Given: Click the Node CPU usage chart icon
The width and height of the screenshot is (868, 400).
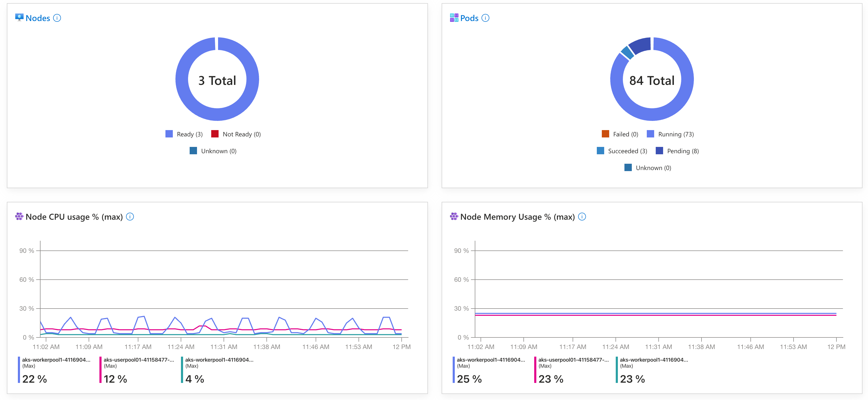Looking at the screenshot, I should click(x=19, y=217).
